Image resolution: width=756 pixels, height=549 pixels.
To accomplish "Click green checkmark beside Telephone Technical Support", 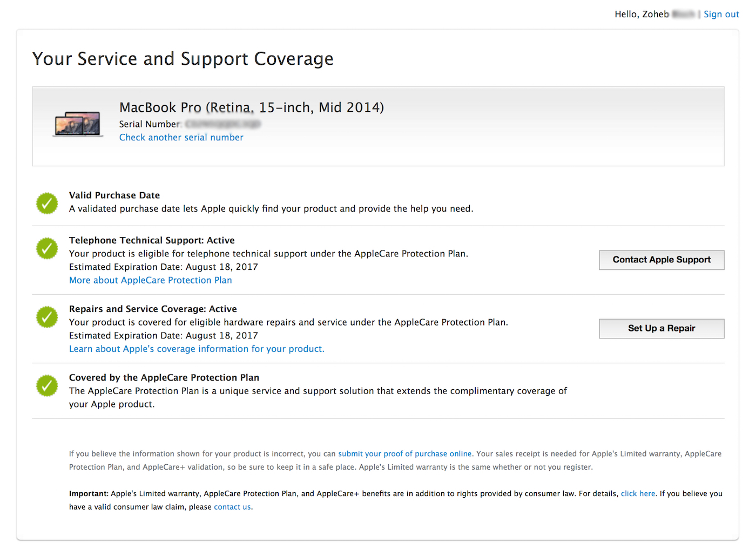I will [x=47, y=248].
